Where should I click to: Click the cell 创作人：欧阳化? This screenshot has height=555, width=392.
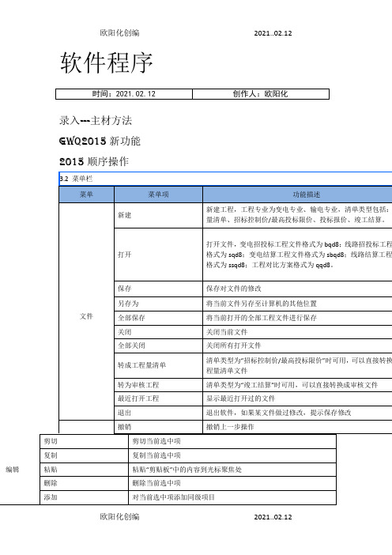pyautogui.click(x=261, y=94)
